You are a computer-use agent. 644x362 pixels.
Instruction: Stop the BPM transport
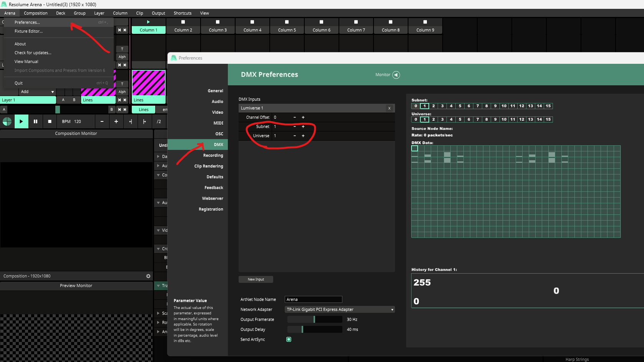point(50,121)
